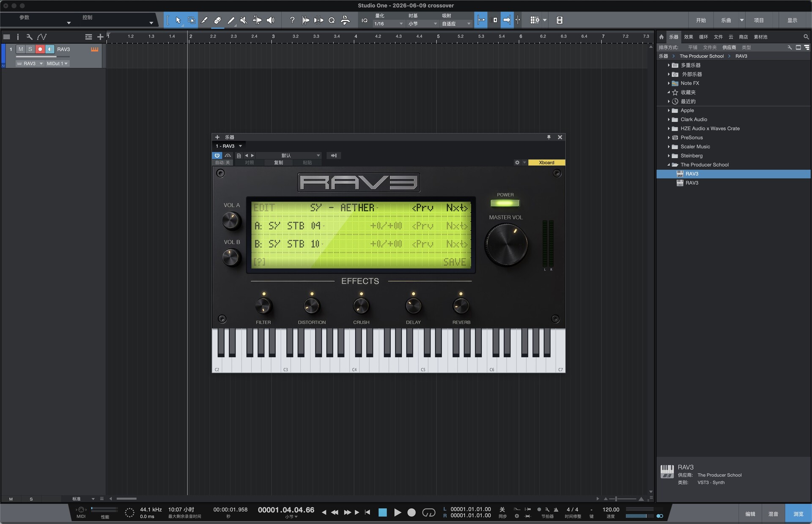Go to browser home icon

click(661, 37)
